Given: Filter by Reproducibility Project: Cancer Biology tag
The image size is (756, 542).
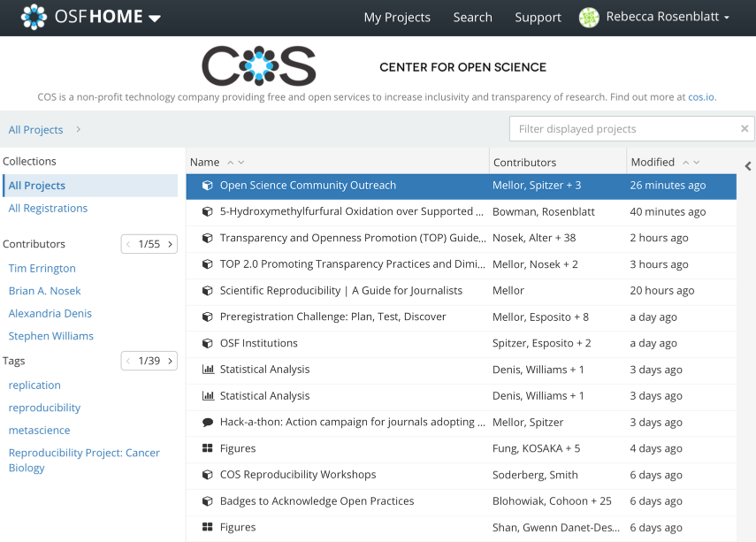Looking at the screenshot, I should pos(84,460).
